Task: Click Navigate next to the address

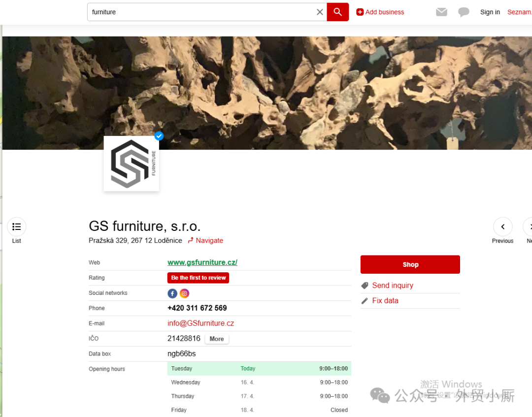Action: (x=205, y=240)
